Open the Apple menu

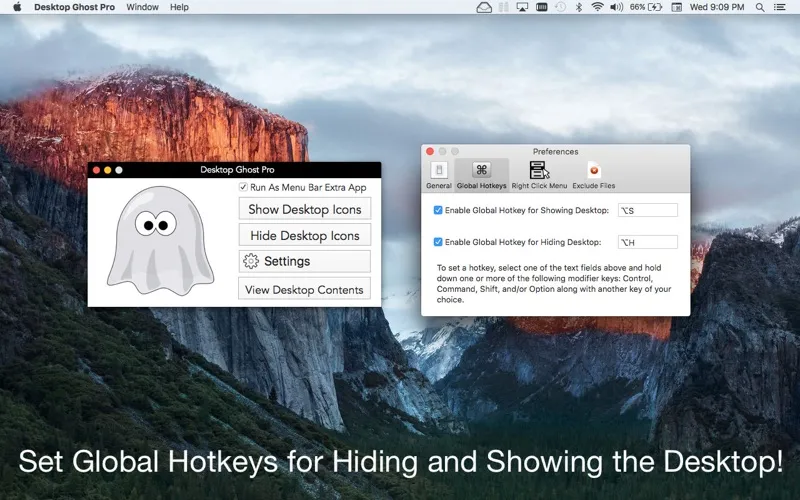pyautogui.click(x=17, y=7)
